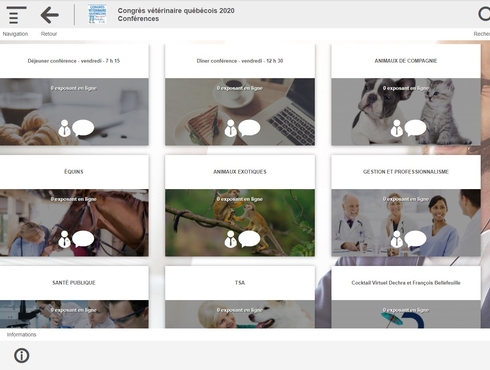490x370 pixels.
Task: Click exhibitor person icon on Équins card
Action: [x=64, y=239]
